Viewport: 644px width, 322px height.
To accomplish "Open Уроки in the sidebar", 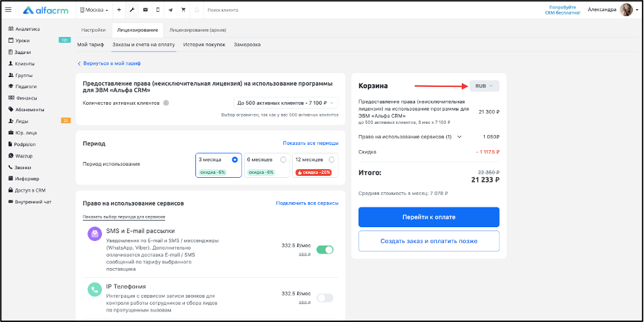I will click(x=19, y=41).
